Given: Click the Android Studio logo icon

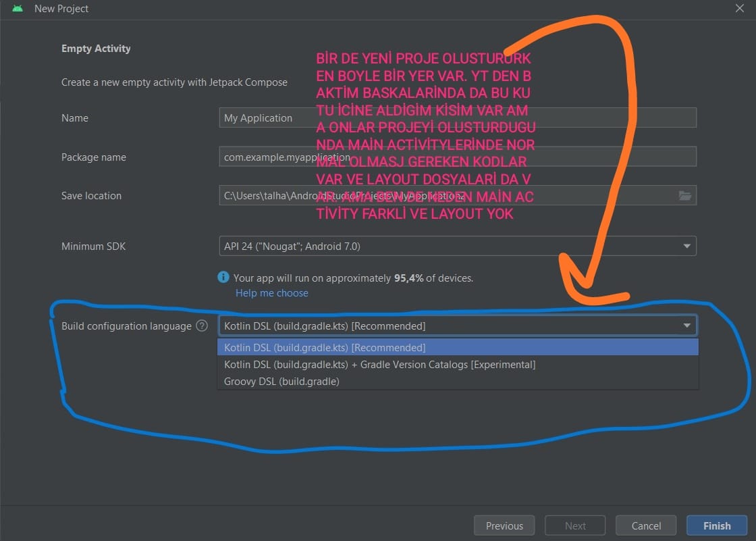Looking at the screenshot, I should click(x=18, y=8).
